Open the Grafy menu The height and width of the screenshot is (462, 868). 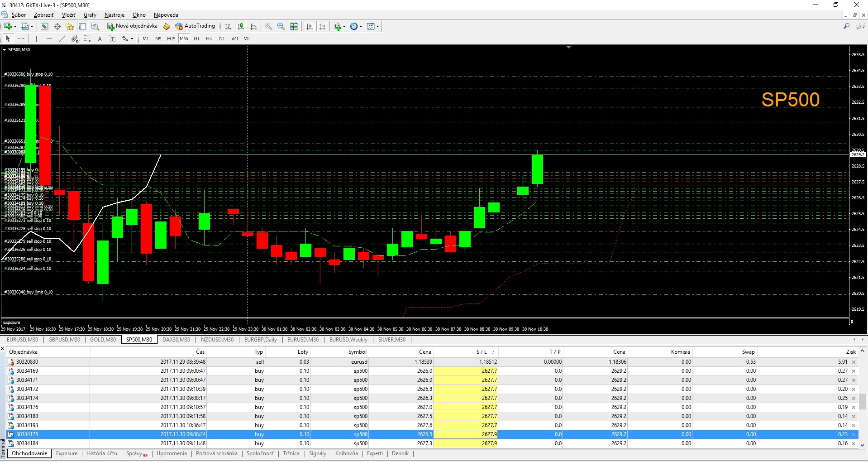click(90, 15)
